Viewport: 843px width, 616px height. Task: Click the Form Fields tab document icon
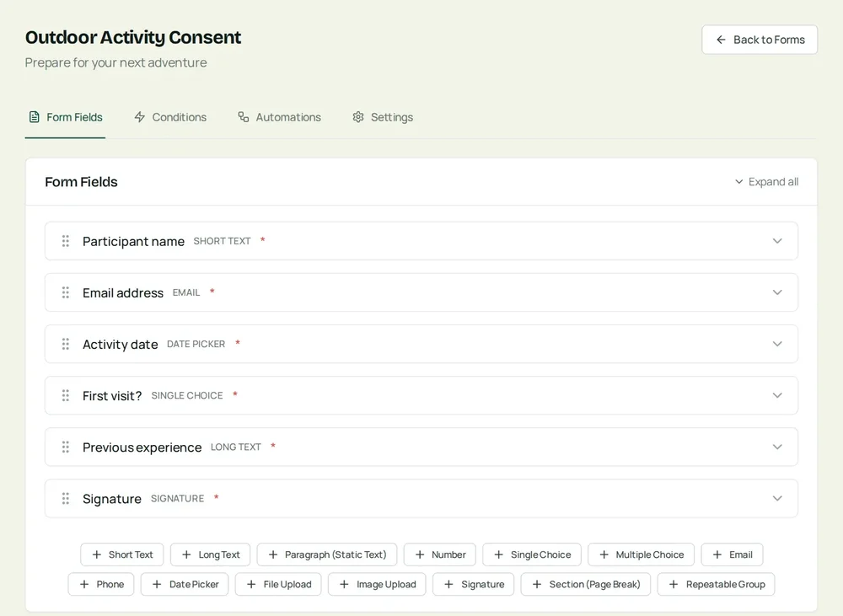pyautogui.click(x=35, y=116)
